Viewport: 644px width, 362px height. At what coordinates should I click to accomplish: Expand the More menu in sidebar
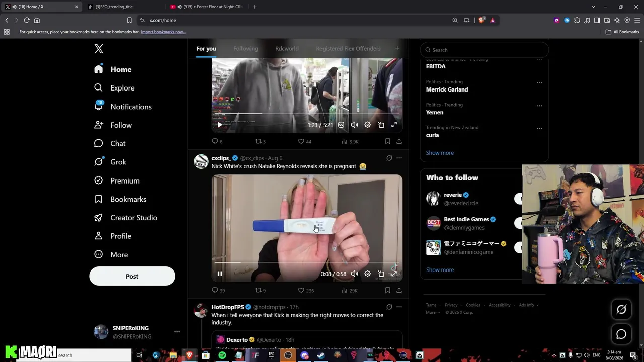(x=111, y=255)
